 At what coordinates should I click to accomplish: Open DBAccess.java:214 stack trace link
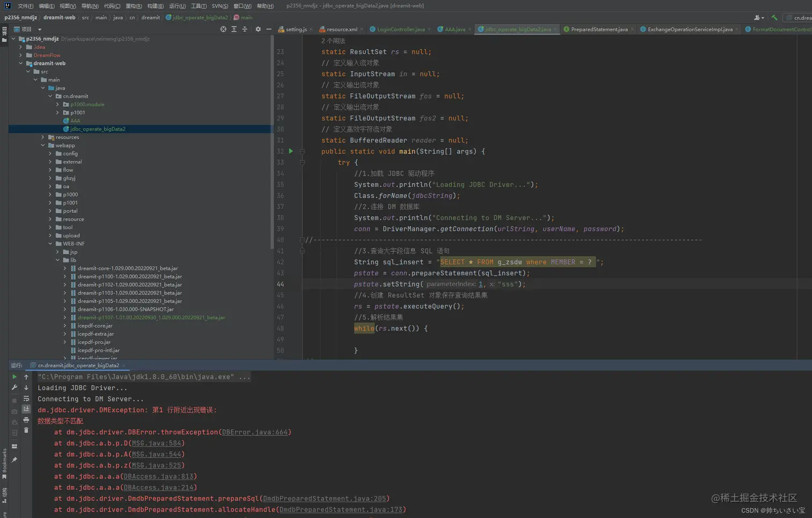[158, 487]
